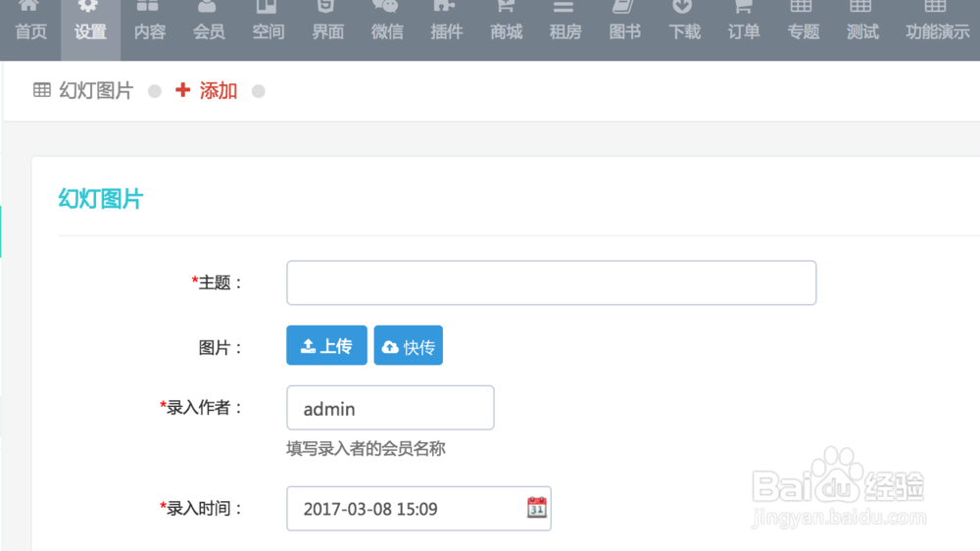Click the 快传 quick upload button
This screenshot has height=551, width=980.
pyautogui.click(x=408, y=345)
